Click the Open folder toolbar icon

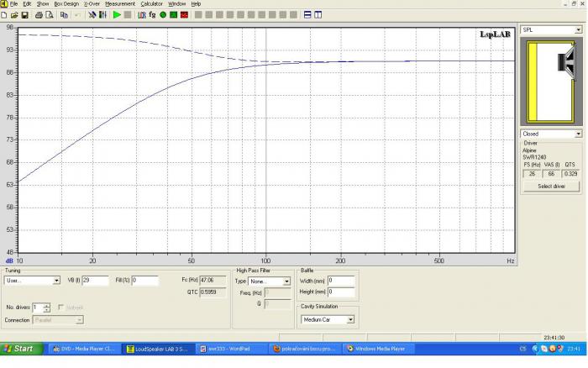point(14,15)
